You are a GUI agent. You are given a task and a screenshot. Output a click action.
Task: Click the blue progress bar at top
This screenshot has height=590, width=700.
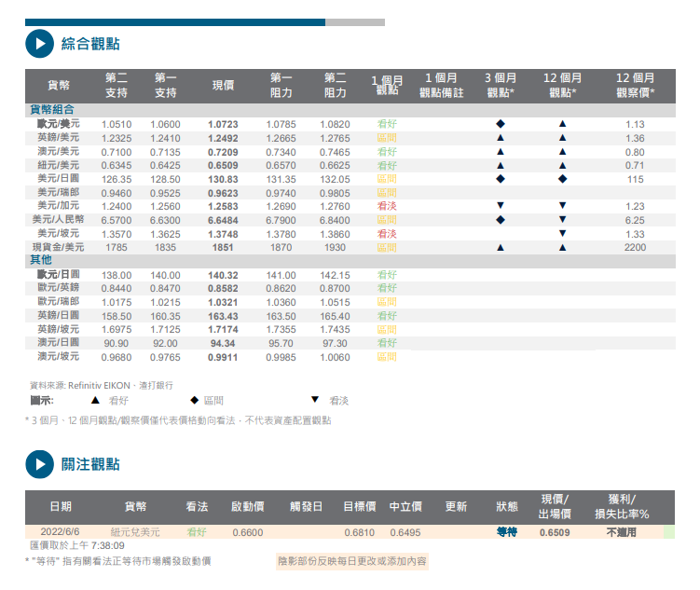coord(174,21)
